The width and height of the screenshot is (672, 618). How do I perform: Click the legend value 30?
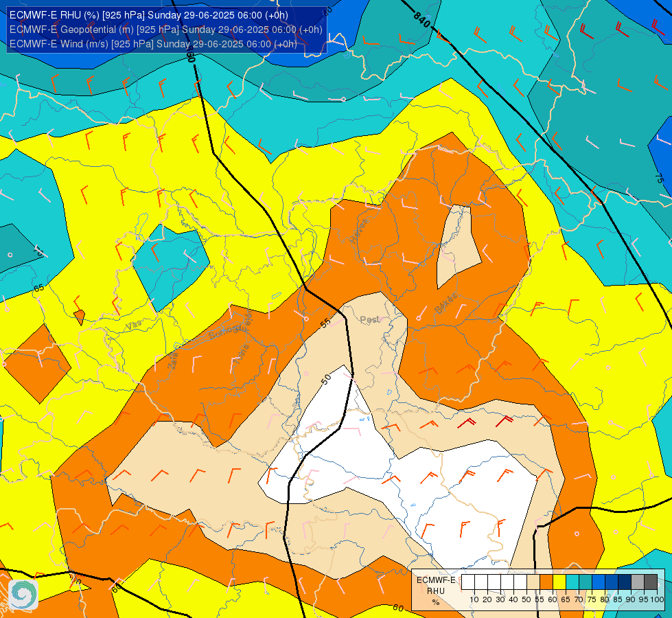(500, 599)
